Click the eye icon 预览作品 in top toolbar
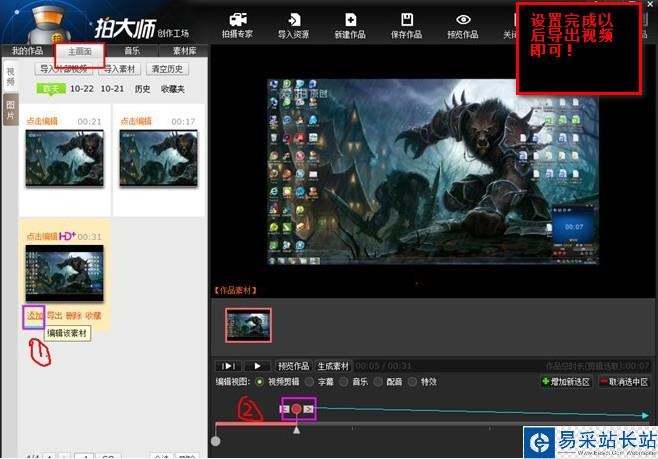Screen dimensions: 658x459 463,26
